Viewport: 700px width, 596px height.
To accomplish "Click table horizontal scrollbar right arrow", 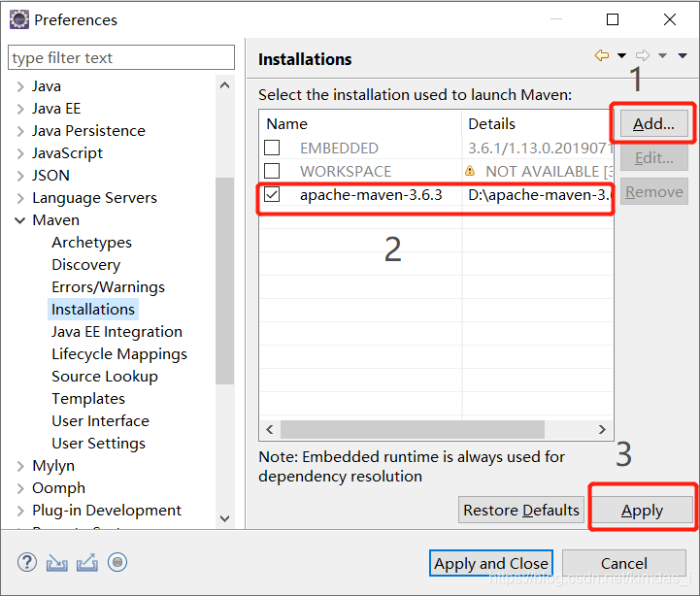I will (602, 429).
